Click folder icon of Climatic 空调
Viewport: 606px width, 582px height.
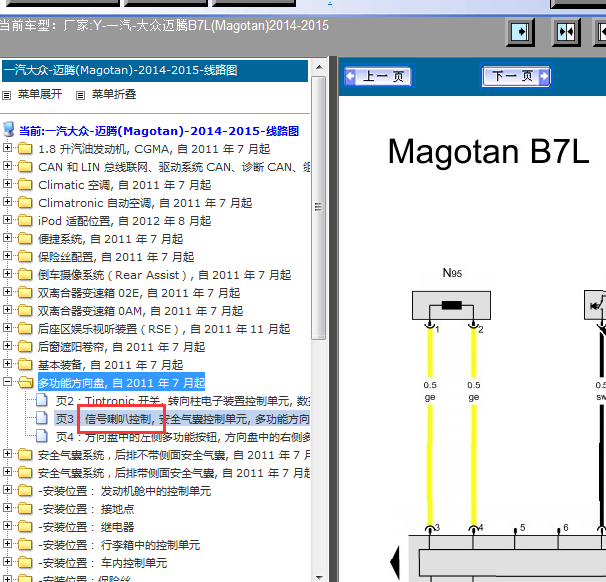click(x=25, y=184)
